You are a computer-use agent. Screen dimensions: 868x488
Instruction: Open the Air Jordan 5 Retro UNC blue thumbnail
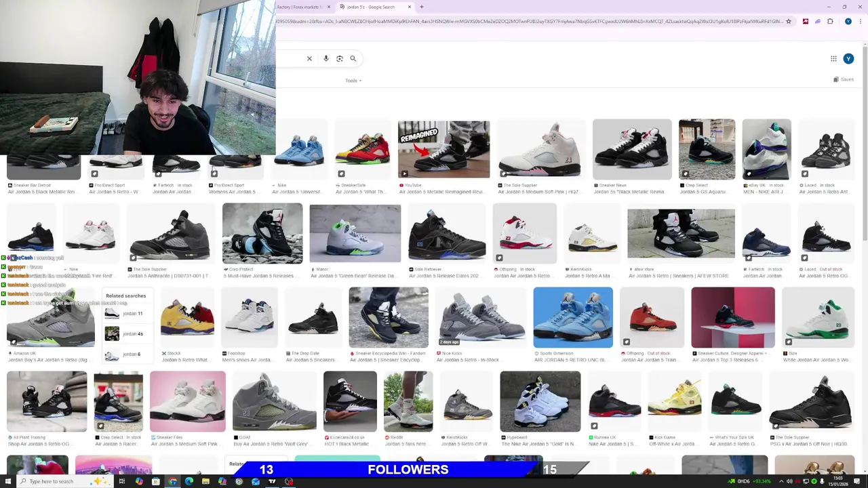pyautogui.click(x=573, y=318)
